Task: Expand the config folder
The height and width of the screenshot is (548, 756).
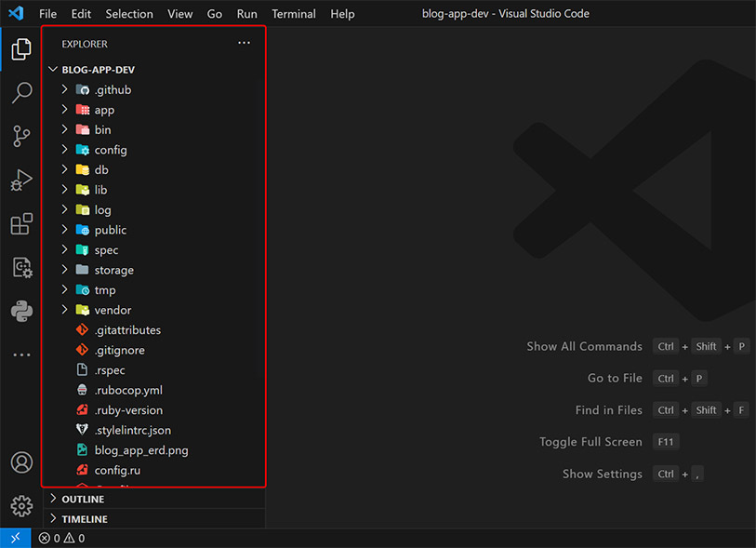Action: 110,150
